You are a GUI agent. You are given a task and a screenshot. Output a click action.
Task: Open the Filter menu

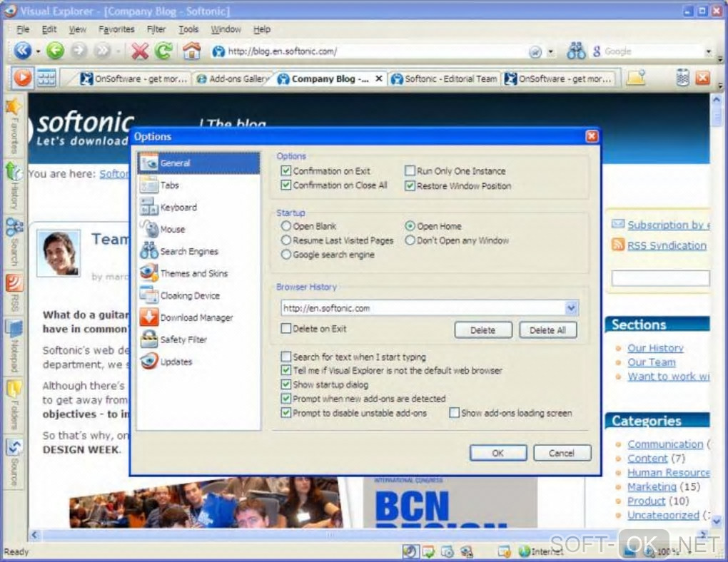point(156,29)
